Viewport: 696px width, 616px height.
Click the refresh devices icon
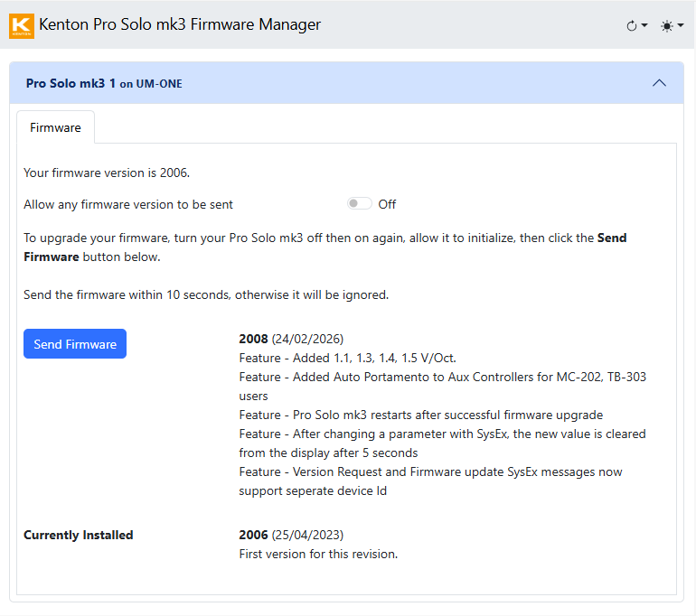pos(632,26)
